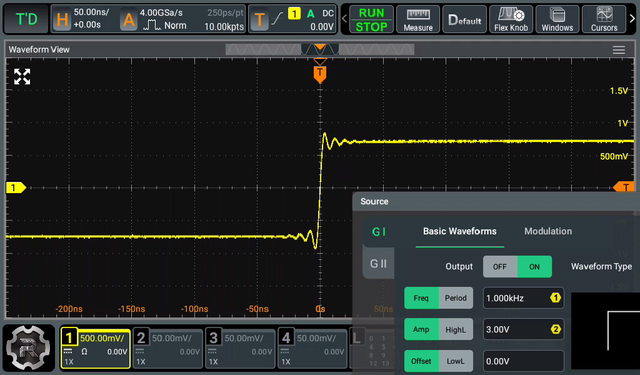640x375 pixels.
Task: Select the HighL option
Action: (456, 329)
